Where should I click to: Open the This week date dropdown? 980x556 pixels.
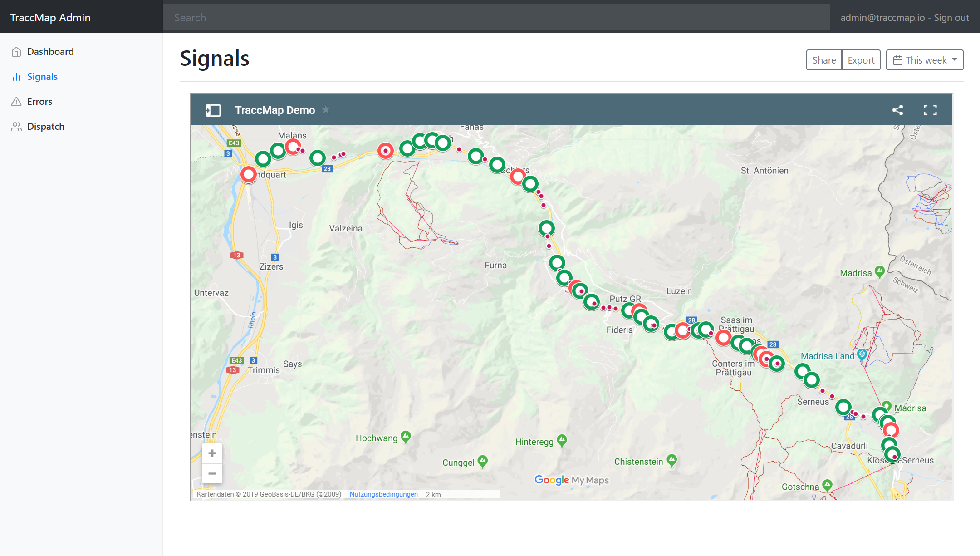pyautogui.click(x=924, y=60)
